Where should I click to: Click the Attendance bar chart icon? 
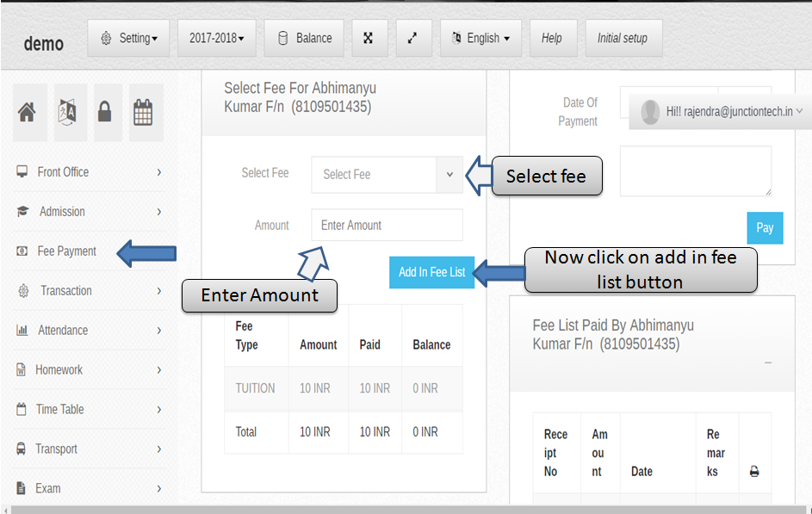tap(22, 330)
